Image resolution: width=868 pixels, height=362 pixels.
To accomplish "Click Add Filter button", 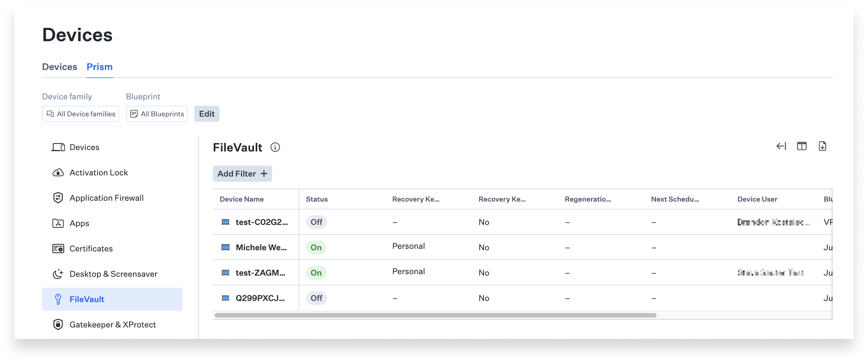I will [242, 174].
